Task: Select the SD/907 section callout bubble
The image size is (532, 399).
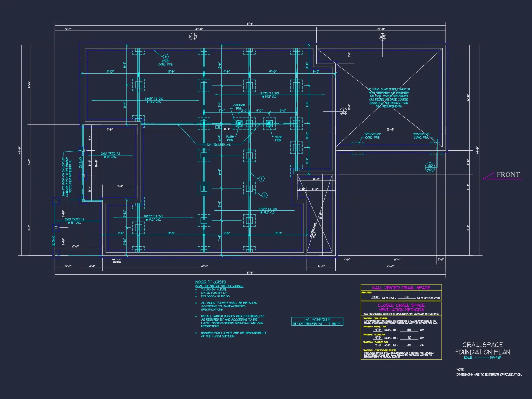Action: (x=430, y=168)
